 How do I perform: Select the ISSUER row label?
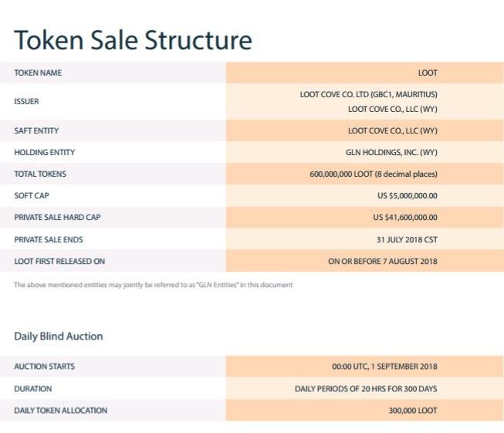pyautogui.click(x=26, y=101)
